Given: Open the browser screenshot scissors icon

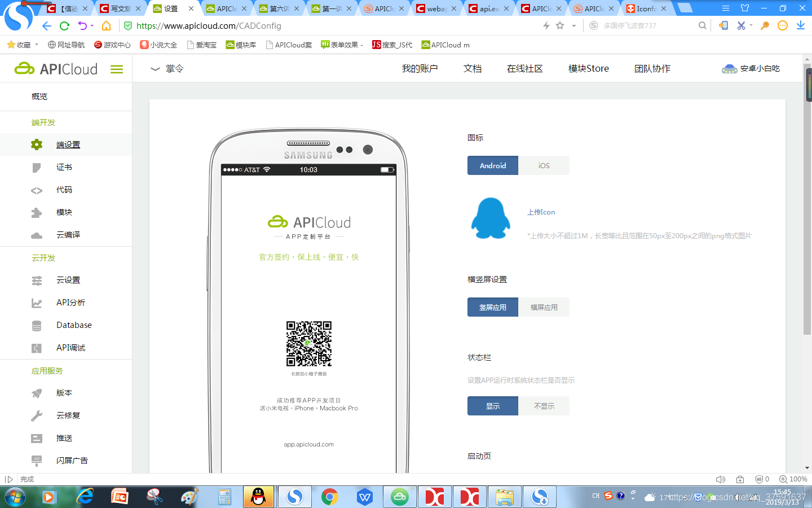Looking at the screenshot, I should coord(741,25).
